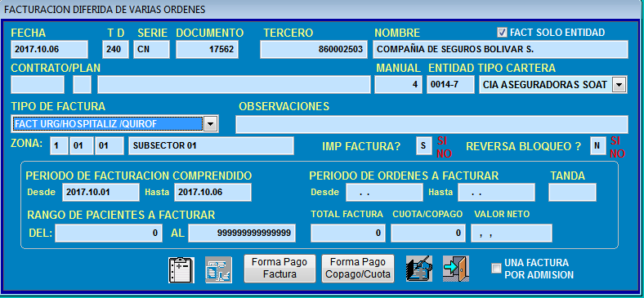Click the TANDA field
The width and height of the screenshot is (644, 298).
[573, 192]
